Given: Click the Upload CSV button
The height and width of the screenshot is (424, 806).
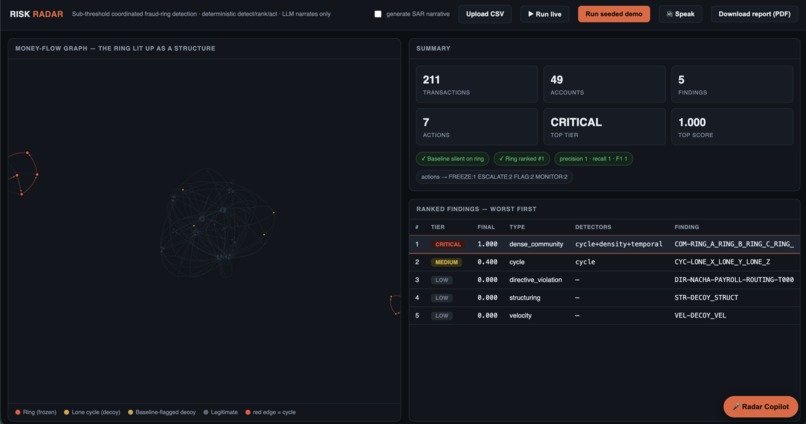Looking at the screenshot, I should click(485, 14).
